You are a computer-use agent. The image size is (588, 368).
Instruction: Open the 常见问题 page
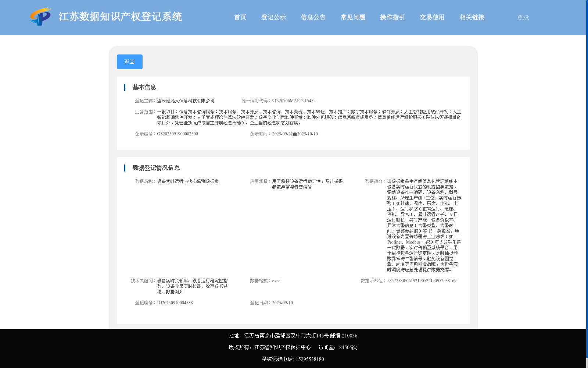coord(353,17)
